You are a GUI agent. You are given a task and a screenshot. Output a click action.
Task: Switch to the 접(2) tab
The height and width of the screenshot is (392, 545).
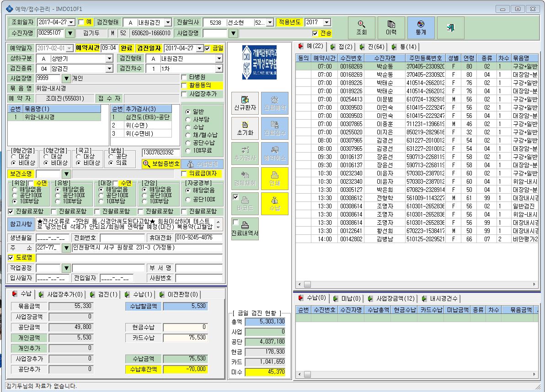point(342,47)
